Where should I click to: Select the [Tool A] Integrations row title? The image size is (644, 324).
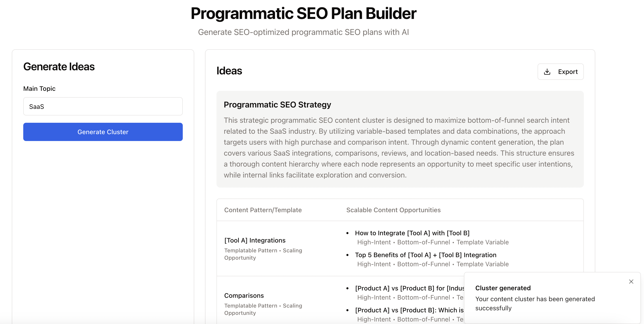[255, 240]
